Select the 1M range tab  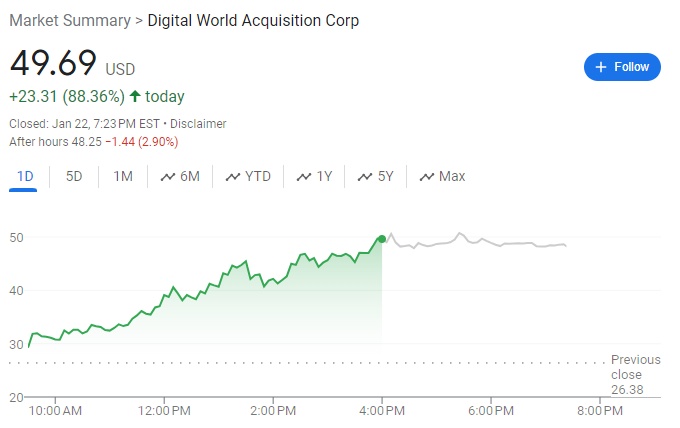click(x=122, y=177)
